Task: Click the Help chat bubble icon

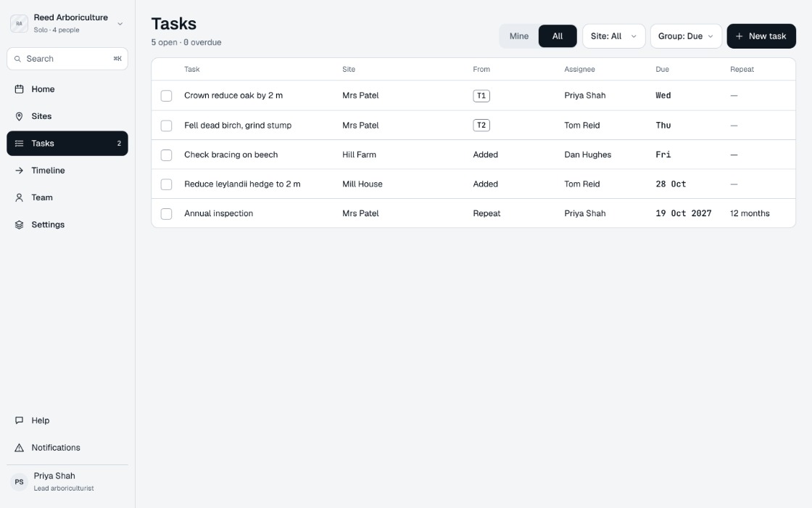Action: pos(19,420)
